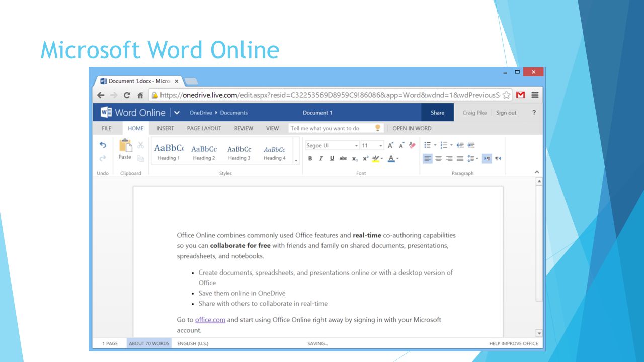
Task: Click the browser Forward arrow
Action: (x=114, y=95)
